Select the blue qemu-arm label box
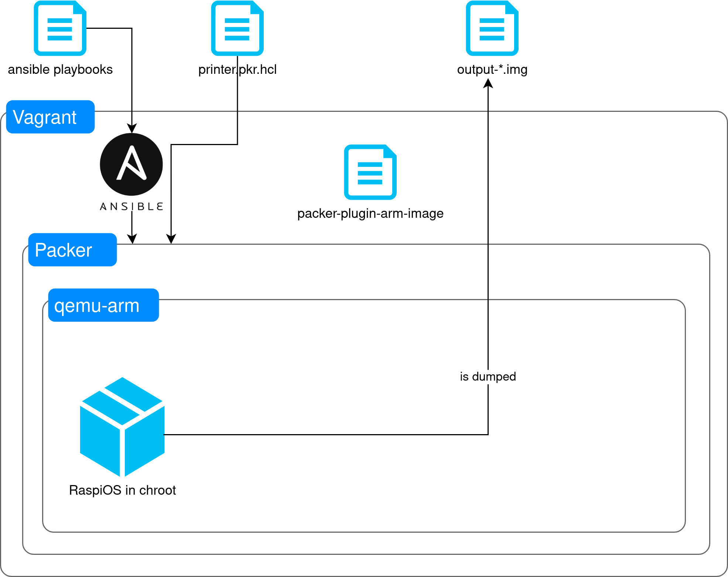The width and height of the screenshot is (728, 577). pyautogui.click(x=104, y=305)
